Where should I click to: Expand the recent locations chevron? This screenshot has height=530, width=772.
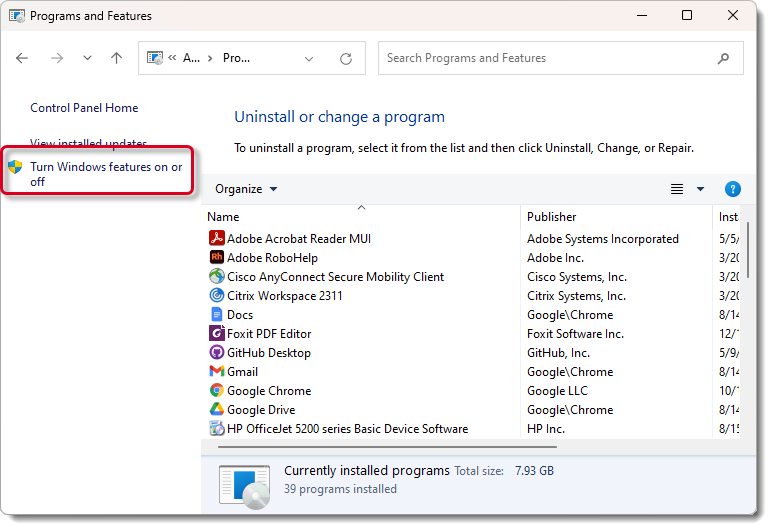(86, 58)
